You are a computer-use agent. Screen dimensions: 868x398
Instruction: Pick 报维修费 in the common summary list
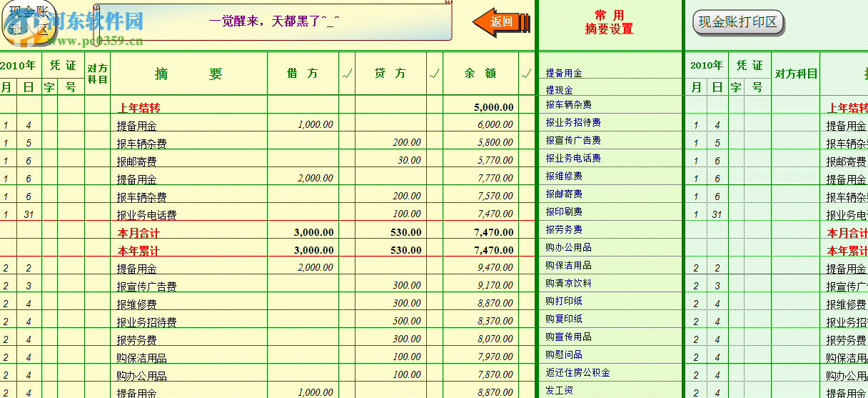coord(564,176)
